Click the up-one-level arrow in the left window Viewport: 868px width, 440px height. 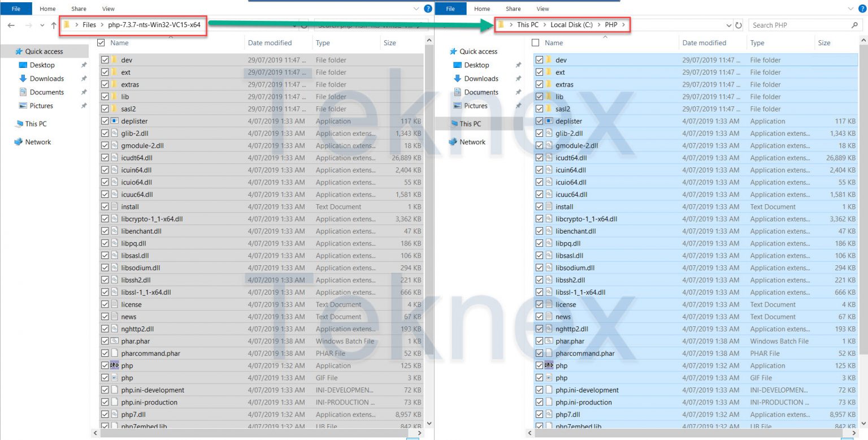[53, 25]
